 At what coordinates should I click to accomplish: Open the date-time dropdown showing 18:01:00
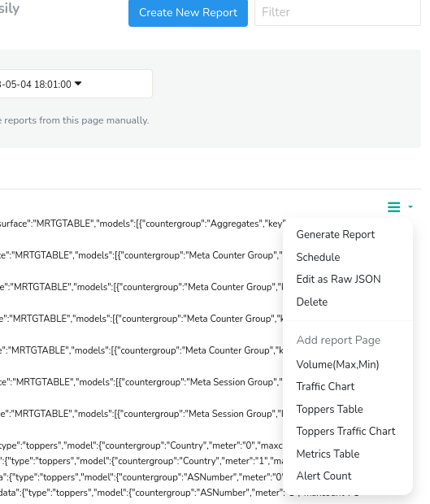point(76,84)
